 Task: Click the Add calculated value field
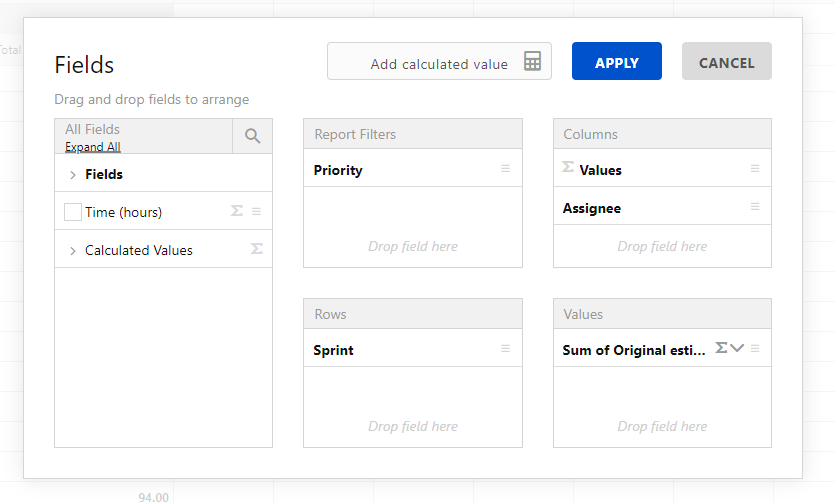pyautogui.click(x=430, y=64)
